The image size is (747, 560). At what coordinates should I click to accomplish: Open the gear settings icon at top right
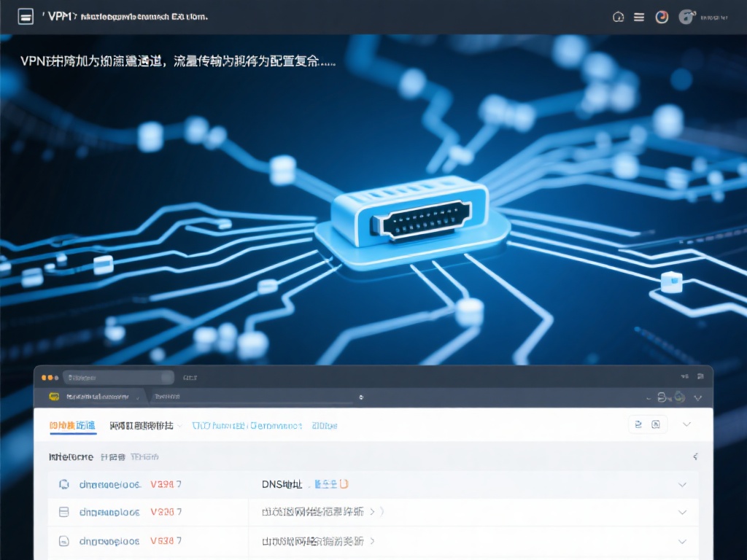(x=686, y=16)
